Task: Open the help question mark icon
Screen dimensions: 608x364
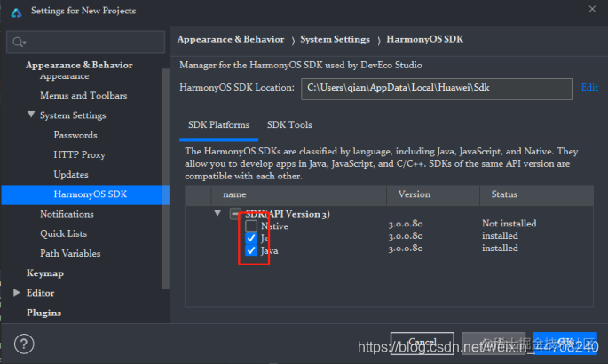Action: (x=24, y=344)
